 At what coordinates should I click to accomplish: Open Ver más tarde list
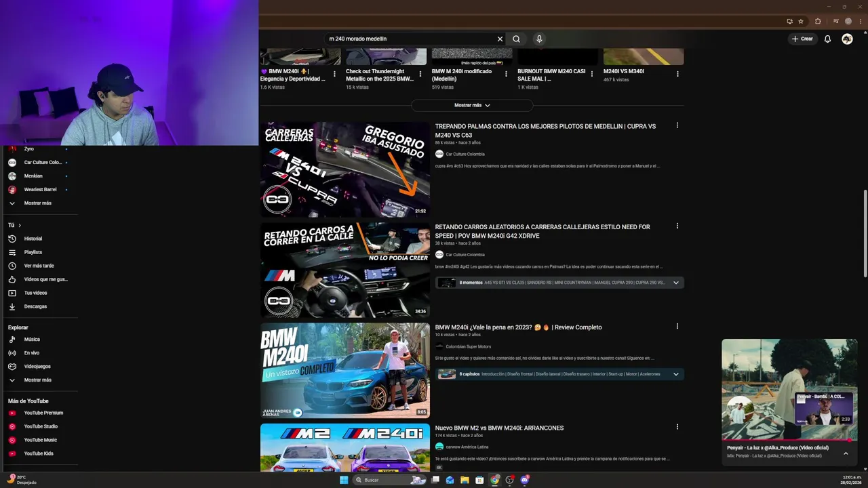coord(38,266)
